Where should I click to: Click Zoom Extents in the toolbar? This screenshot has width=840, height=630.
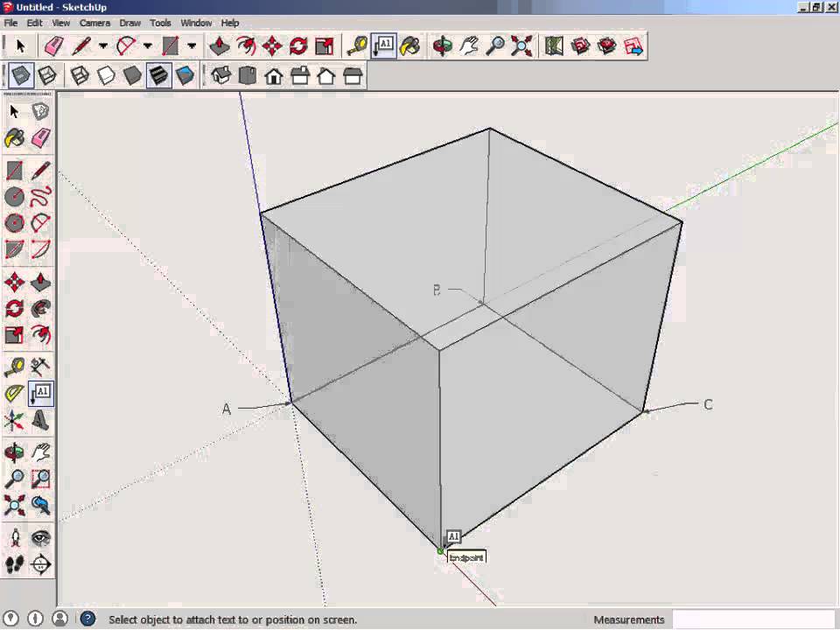point(522,45)
